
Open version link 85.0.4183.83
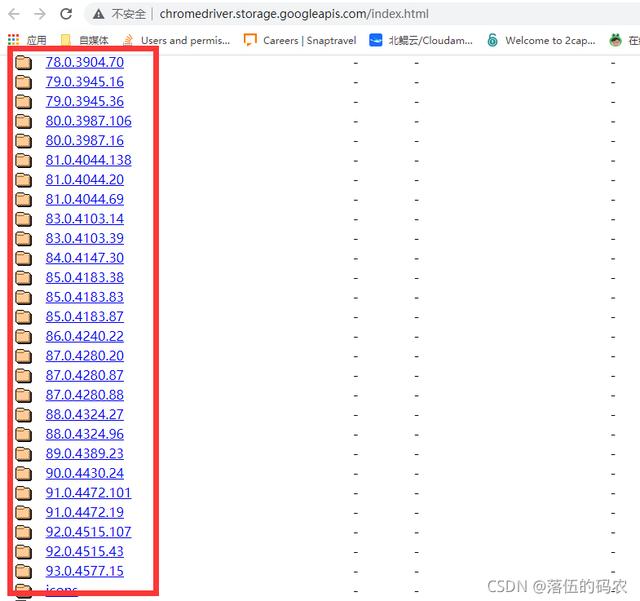(x=84, y=297)
